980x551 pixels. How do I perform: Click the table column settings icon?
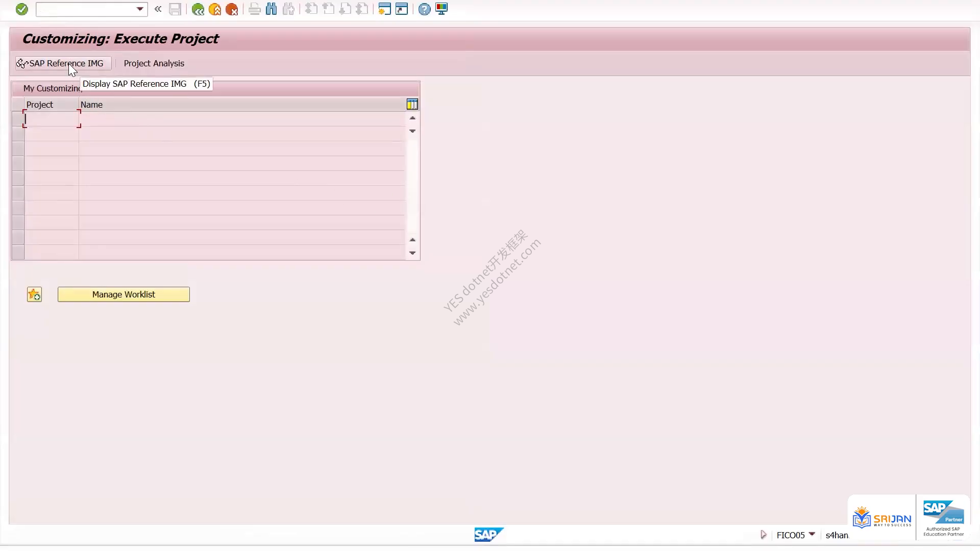click(412, 105)
